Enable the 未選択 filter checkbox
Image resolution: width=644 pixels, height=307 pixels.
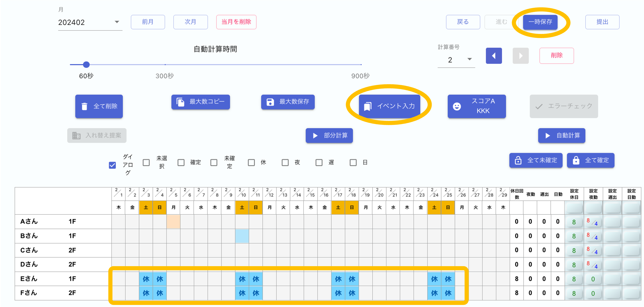tap(146, 163)
